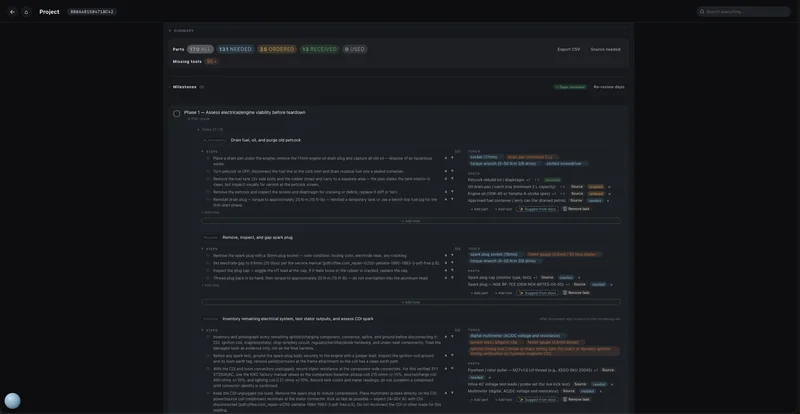
Task: Add a step to the spark plug task
Action: (x=210, y=285)
